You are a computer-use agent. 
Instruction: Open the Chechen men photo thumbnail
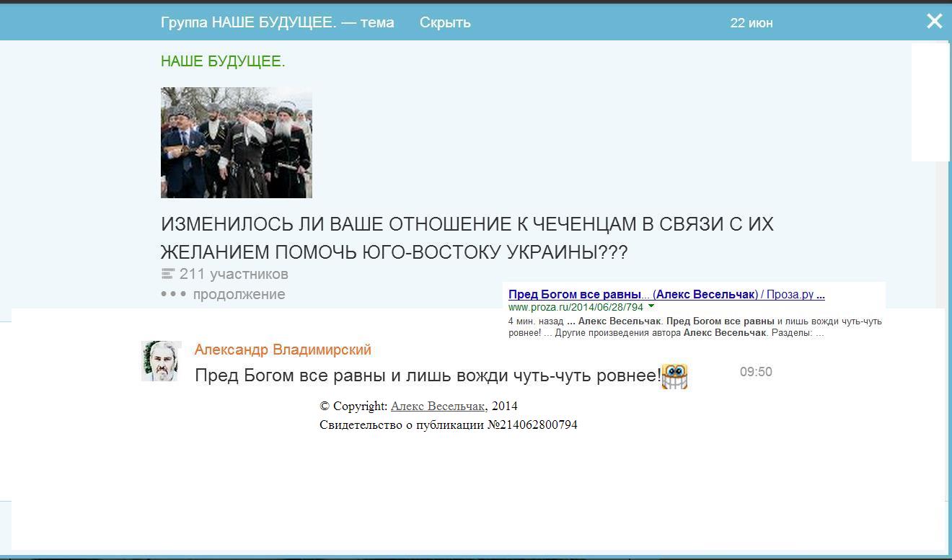click(x=237, y=143)
